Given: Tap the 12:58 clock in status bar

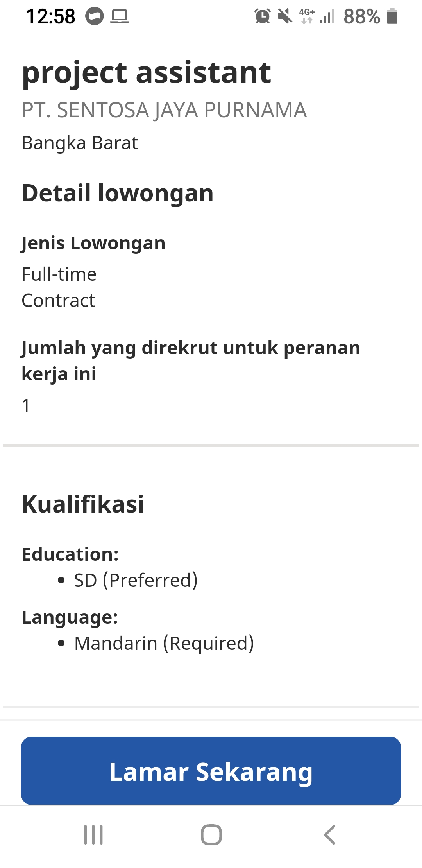Looking at the screenshot, I should pyautogui.click(x=50, y=16).
